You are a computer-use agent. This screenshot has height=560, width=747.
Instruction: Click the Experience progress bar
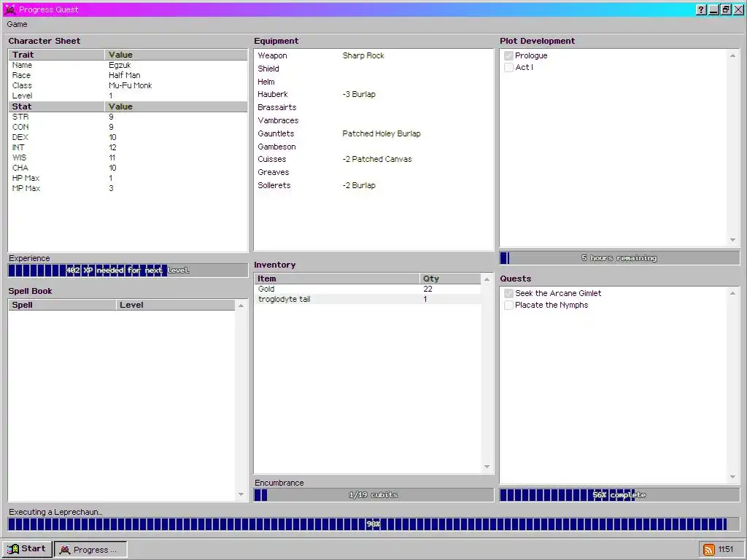(x=128, y=271)
